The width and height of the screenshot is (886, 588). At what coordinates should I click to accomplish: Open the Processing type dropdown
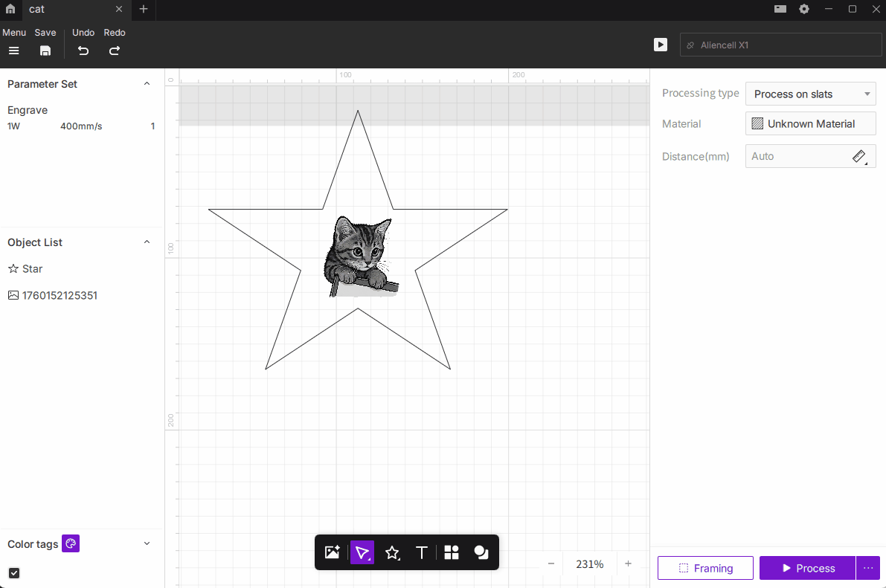pos(810,94)
